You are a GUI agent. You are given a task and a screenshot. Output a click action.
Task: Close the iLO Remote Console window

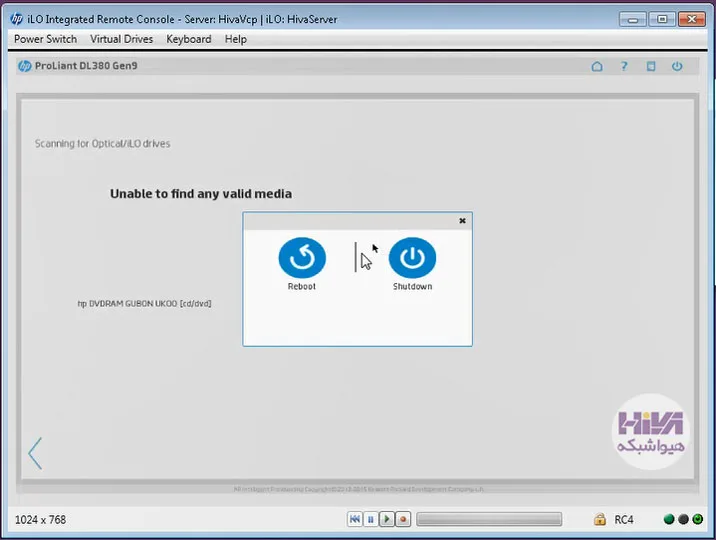(x=692, y=20)
